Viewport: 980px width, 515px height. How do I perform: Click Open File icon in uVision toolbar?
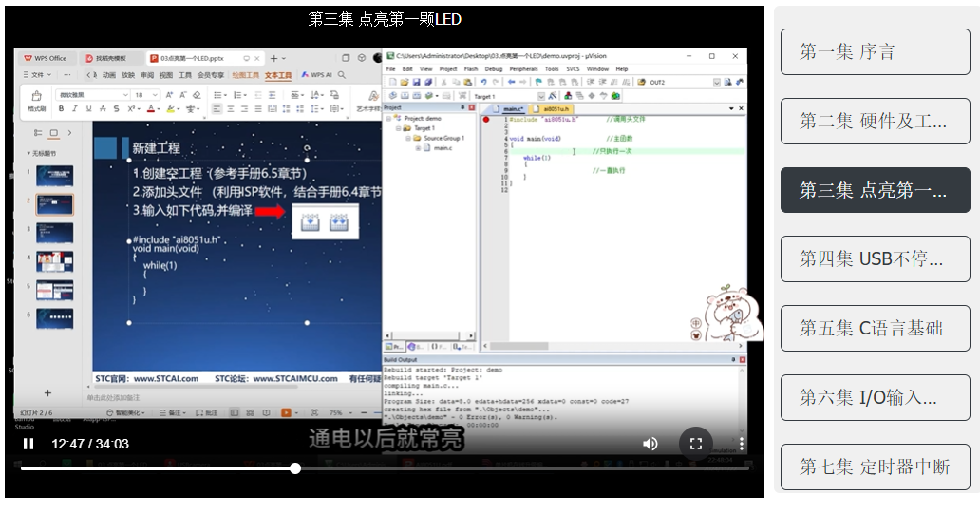coord(405,82)
